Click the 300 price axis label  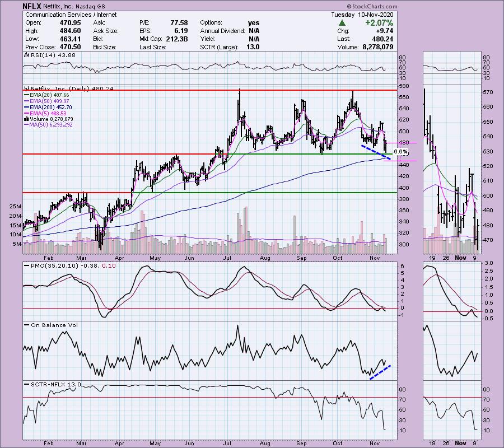tap(404, 244)
